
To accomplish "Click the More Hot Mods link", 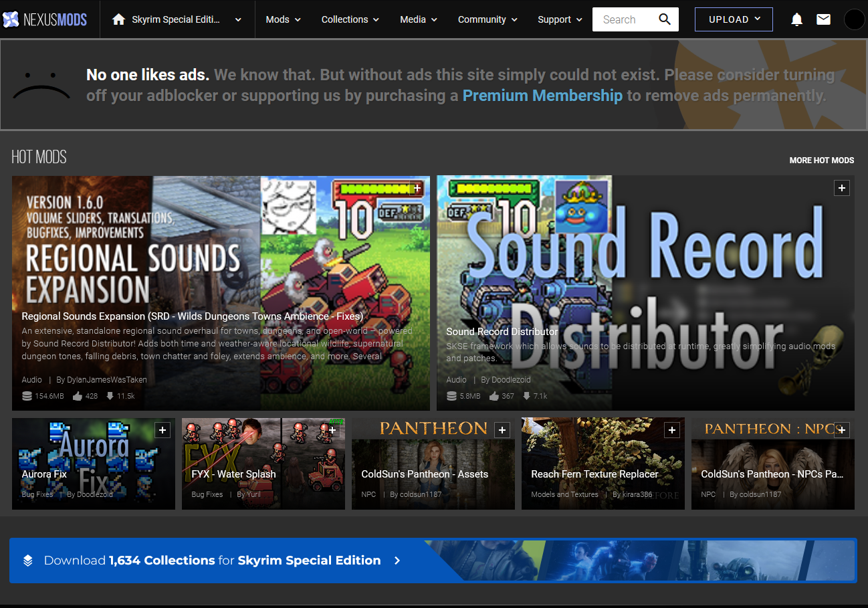I will click(x=822, y=161).
